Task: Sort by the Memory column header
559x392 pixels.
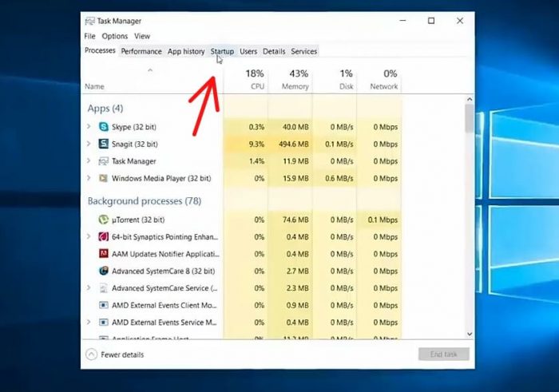Action: coord(295,86)
